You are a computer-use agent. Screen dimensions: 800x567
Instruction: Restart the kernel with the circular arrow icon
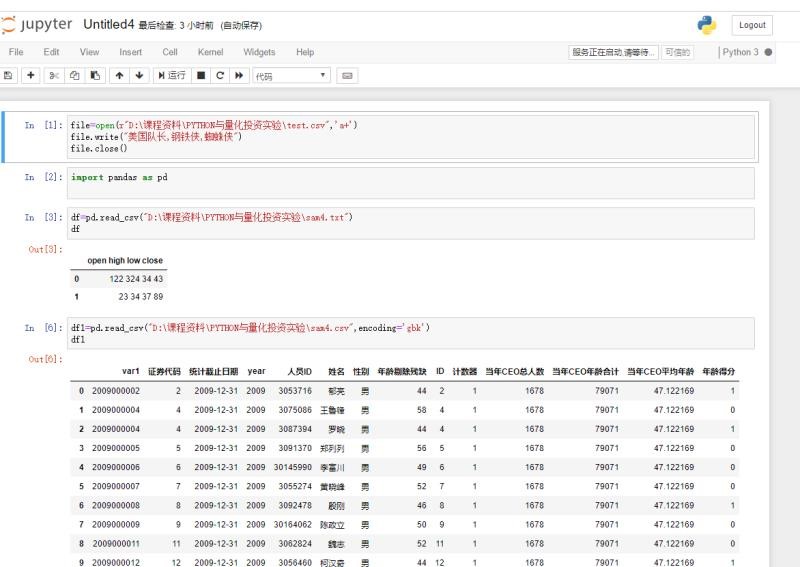point(220,75)
